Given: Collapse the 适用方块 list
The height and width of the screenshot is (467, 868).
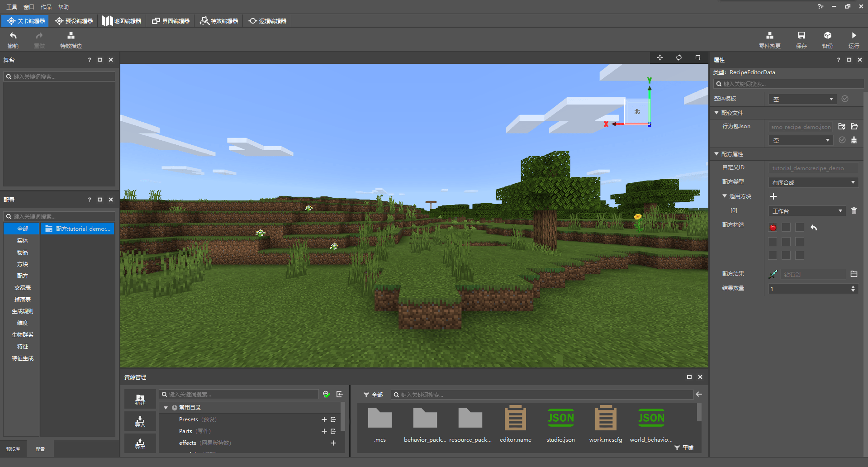Looking at the screenshot, I should click(725, 196).
